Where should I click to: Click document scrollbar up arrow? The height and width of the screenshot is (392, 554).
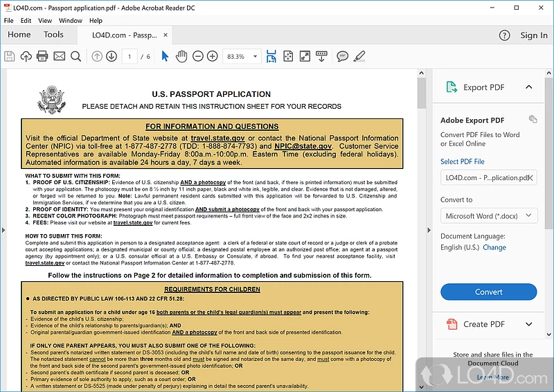(x=421, y=73)
